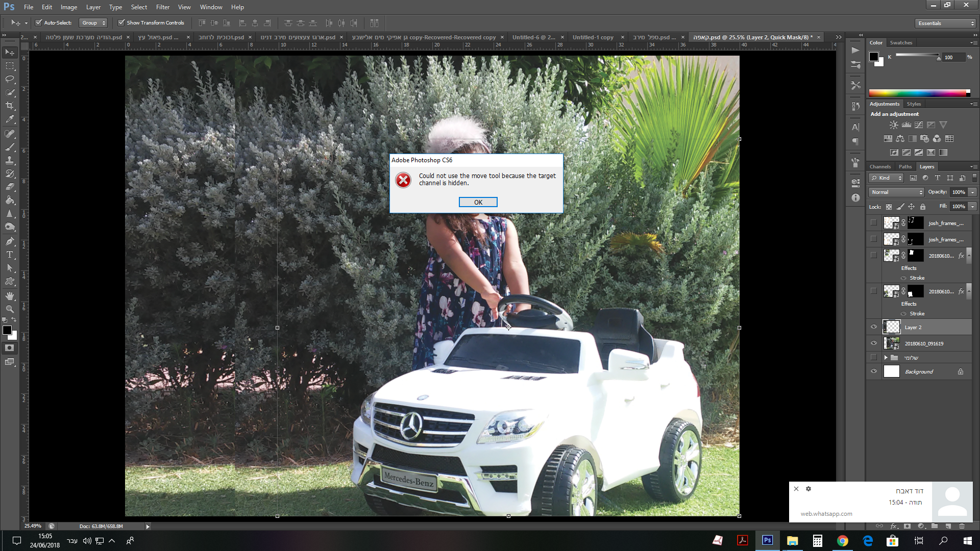Click the Chrome icon in taskbar
The width and height of the screenshot is (980, 551).
[842, 541]
